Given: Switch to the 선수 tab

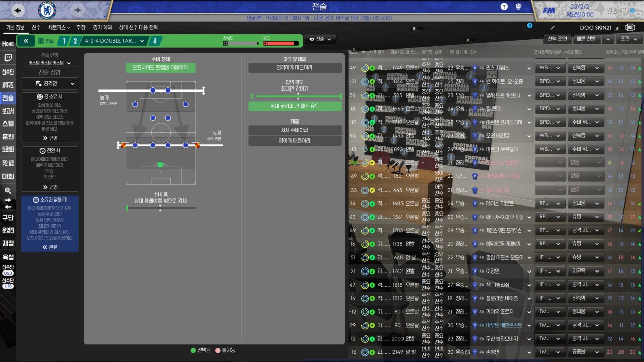Looking at the screenshot, I should coord(36,27).
